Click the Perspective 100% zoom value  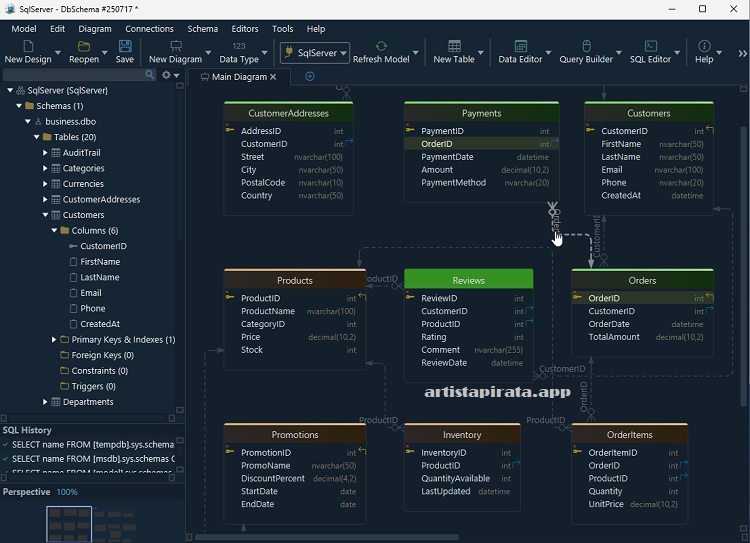67,492
